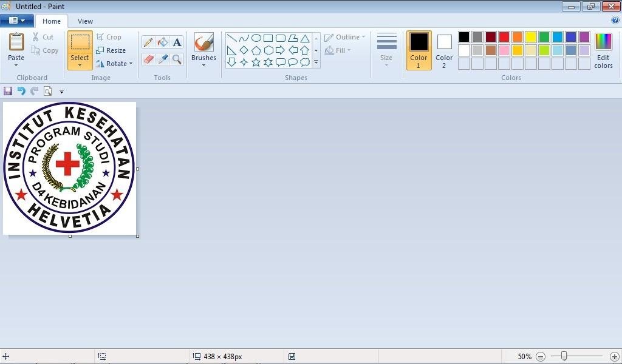The image size is (622, 364).
Task: Pick the Rounded rectangle shape
Action: (x=281, y=38)
